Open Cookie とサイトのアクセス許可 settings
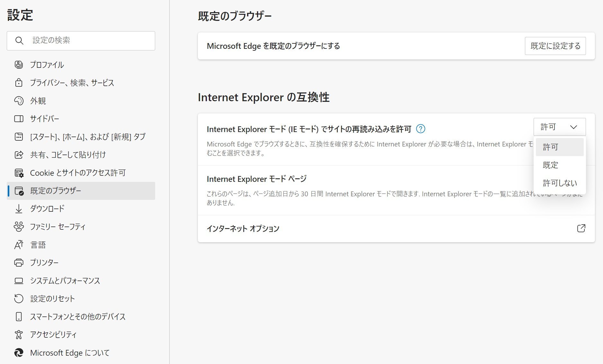 pyautogui.click(x=81, y=173)
